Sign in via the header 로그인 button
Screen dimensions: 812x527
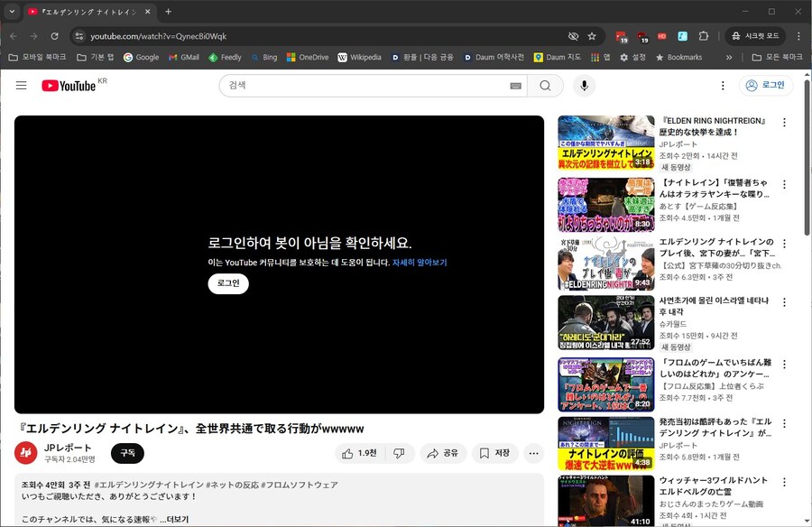click(766, 85)
